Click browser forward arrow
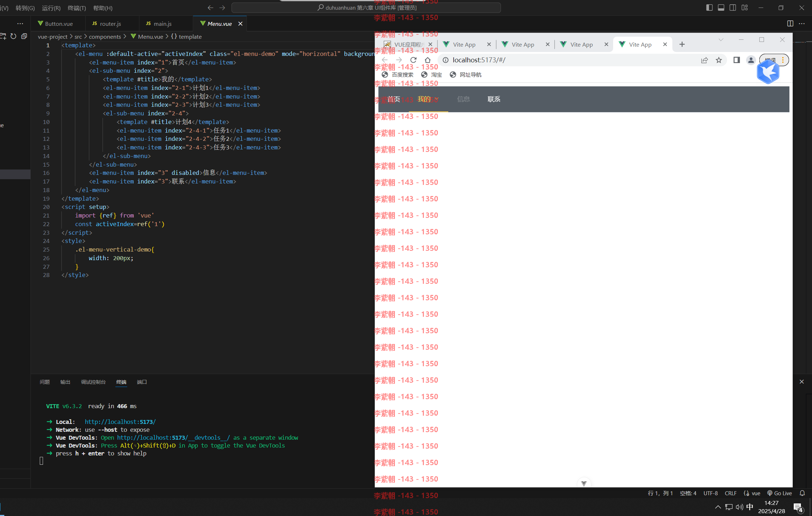The image size is (812, 516). 399,60
